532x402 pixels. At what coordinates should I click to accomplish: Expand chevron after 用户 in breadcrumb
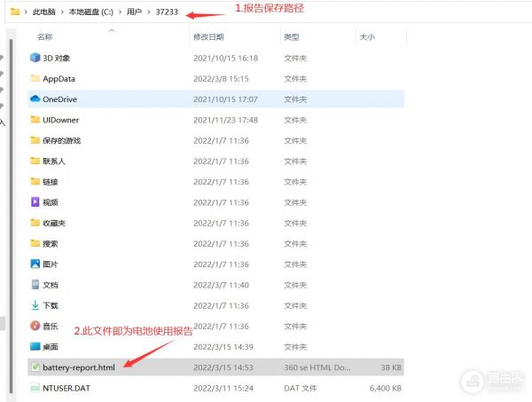tap(149, 12)
